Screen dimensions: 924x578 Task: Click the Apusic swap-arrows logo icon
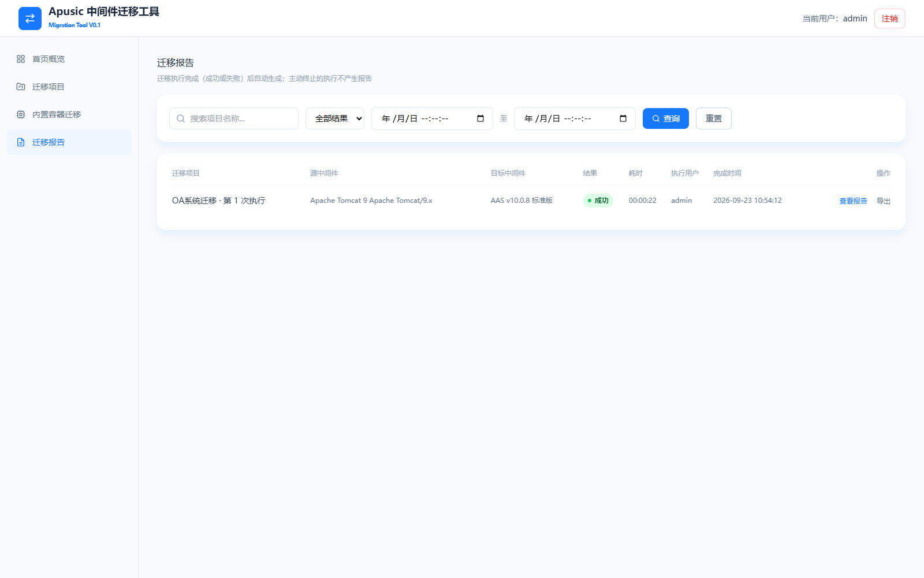(30, 18)
